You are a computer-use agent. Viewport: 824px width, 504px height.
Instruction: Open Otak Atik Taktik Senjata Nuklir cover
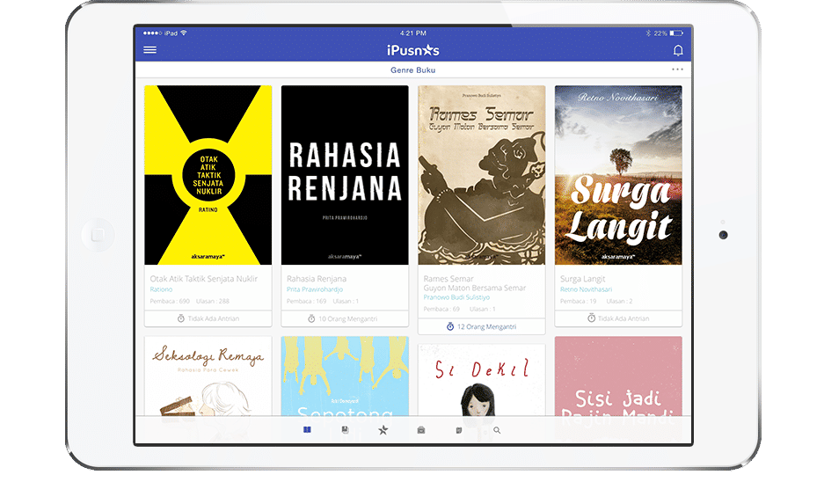[208, 175]
